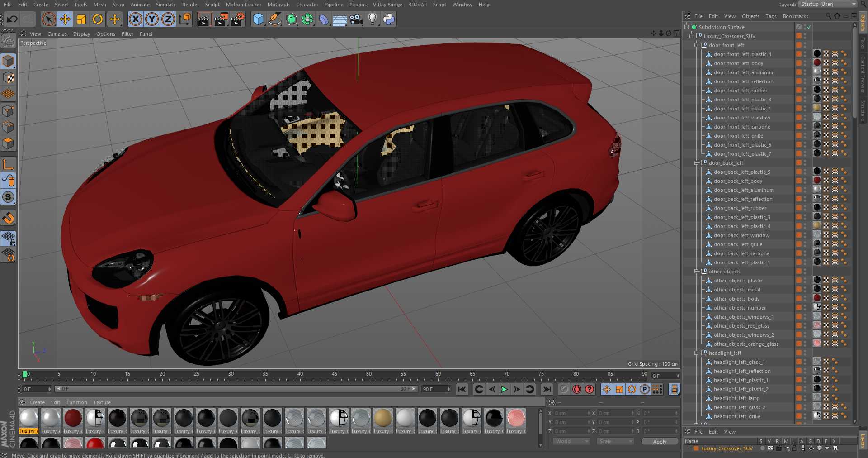Open the Deformer bend icon
This screenshot has height=458, width=868.
pos(324,19)
